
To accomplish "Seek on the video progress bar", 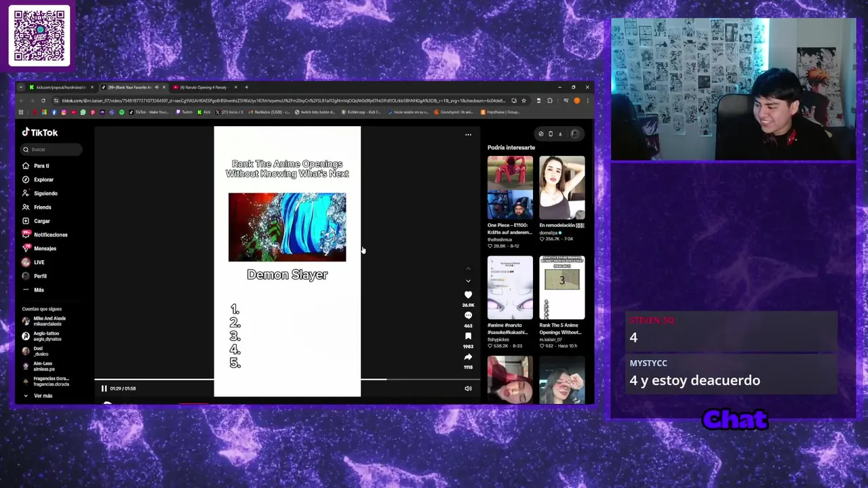I will click(x=287, y=380).
